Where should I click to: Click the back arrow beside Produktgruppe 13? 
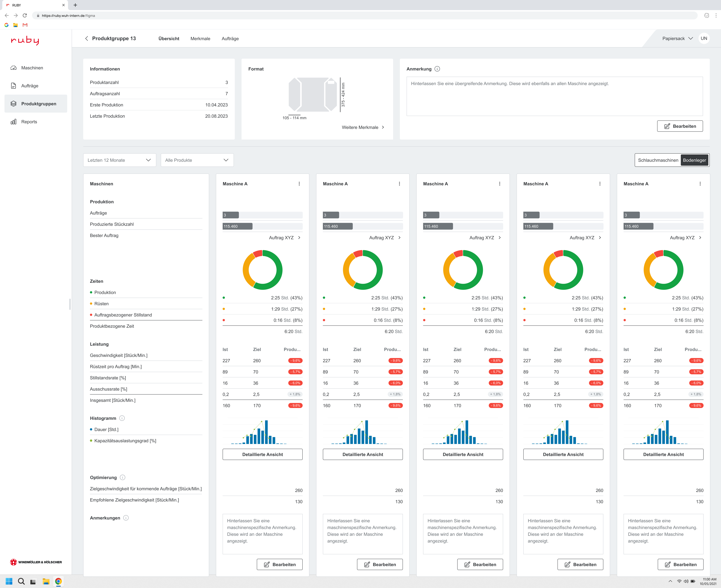point(86,39)
